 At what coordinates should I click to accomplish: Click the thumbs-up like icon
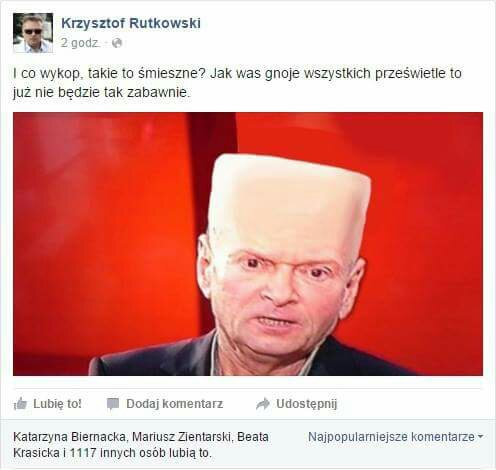pyautogui.click(x=20, y=404)
